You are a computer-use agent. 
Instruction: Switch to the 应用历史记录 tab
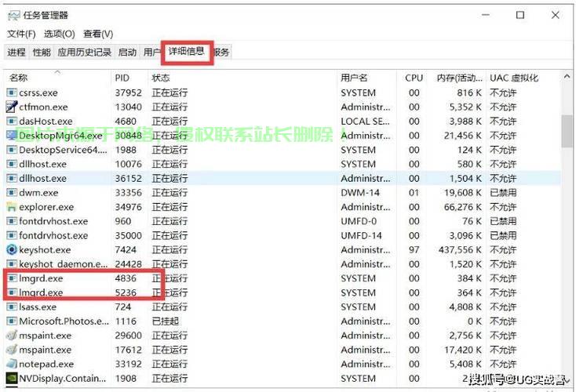tap(85, 52)
